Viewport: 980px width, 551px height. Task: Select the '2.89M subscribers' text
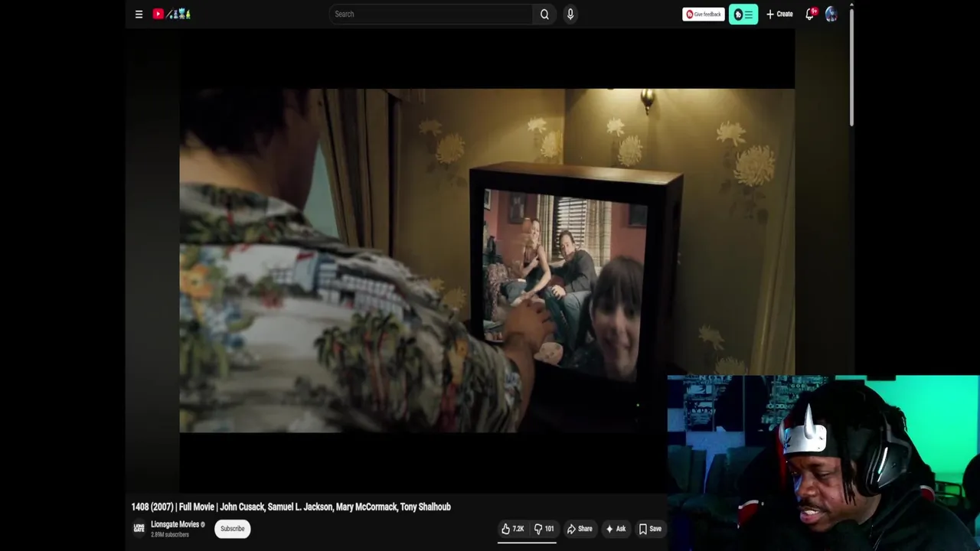click(x=170, y=534)
